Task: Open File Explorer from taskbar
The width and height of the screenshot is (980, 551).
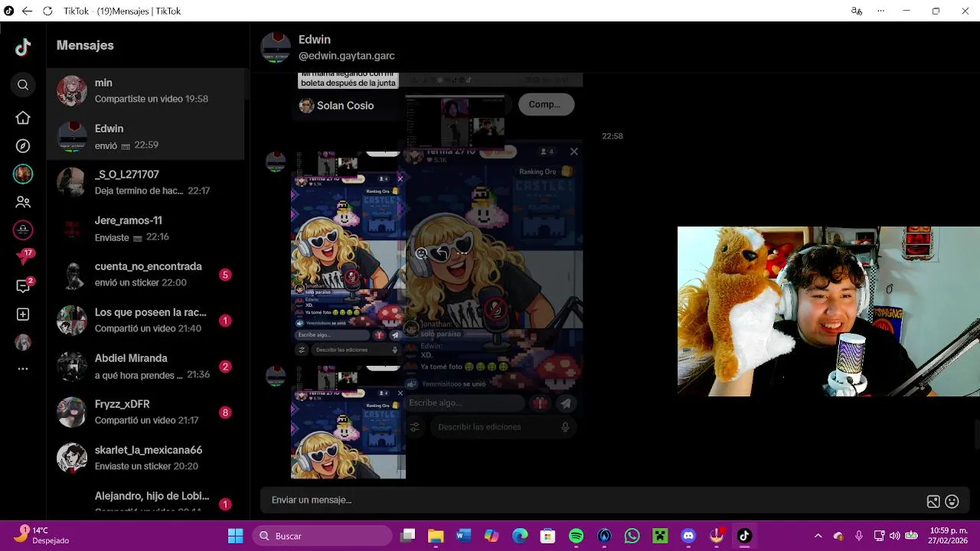Action: pos(436,536)
